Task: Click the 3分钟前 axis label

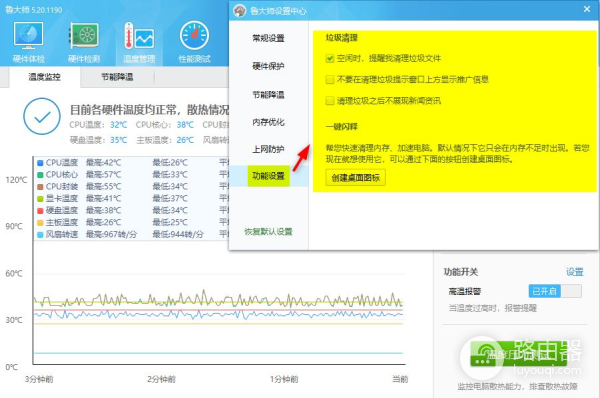Action: [39, 379]
